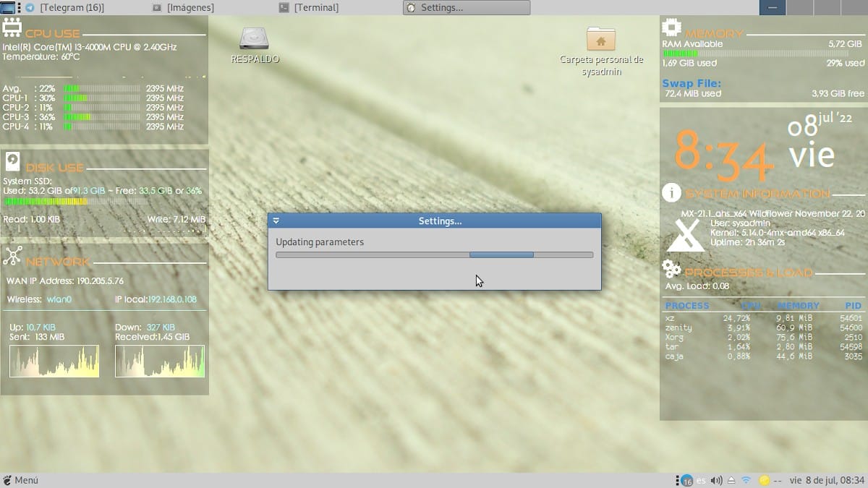Click the gears icon beside PROCESSES & LOAD
Screen dimensions: 868x488
coord(672,270)
